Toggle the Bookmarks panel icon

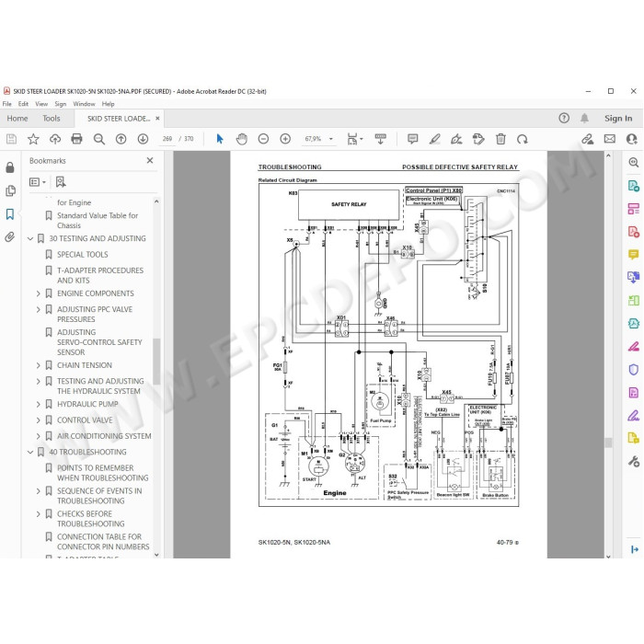pyautogui.click(x=10, y=214)
